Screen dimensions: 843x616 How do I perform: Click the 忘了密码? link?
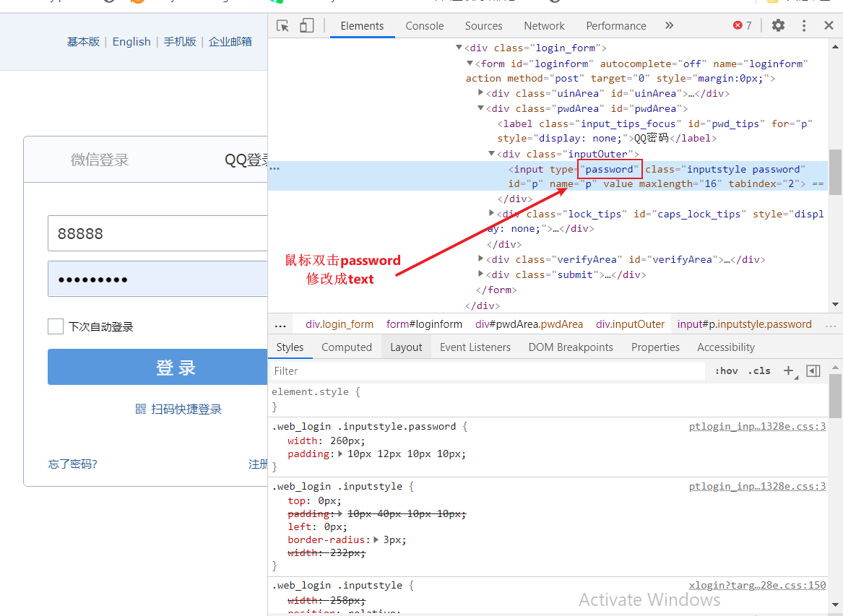click(73, 464)
